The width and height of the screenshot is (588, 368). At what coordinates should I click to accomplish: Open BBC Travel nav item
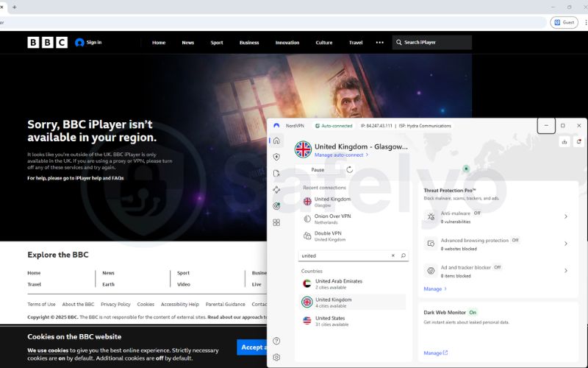356,43
